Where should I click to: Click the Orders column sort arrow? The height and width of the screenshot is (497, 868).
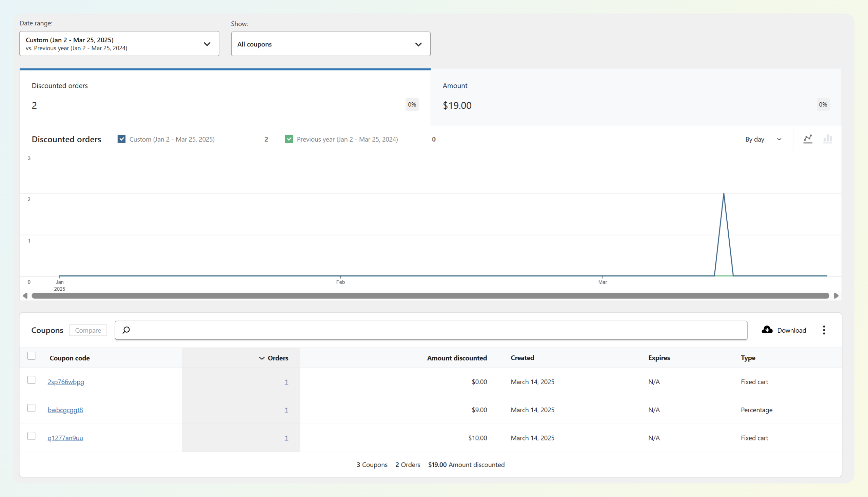click(x=262, y=358)
